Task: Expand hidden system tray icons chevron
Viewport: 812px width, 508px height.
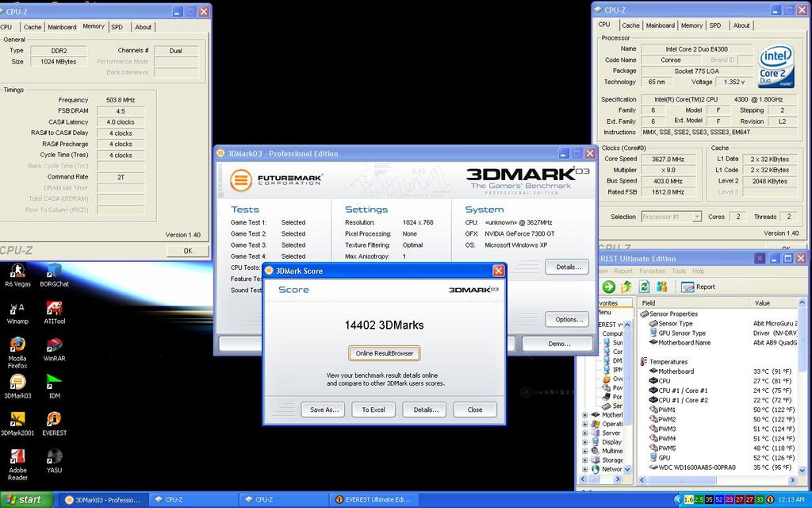Action: click(x=677, y=500)
